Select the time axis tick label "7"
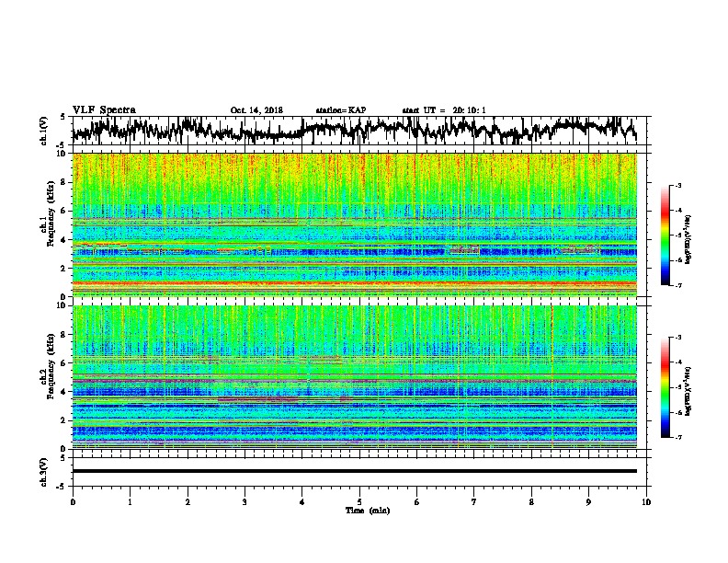 pyautogui.click(x=474, y=501)
